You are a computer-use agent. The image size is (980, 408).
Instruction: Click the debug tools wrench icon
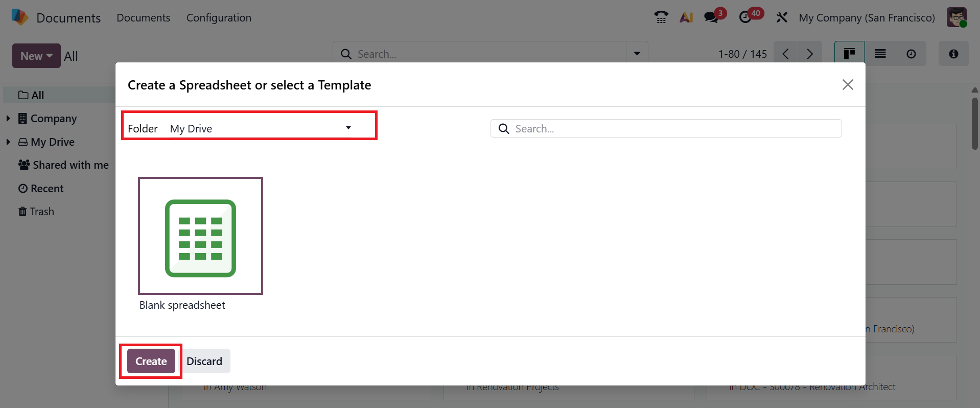(x=781, y=17)
